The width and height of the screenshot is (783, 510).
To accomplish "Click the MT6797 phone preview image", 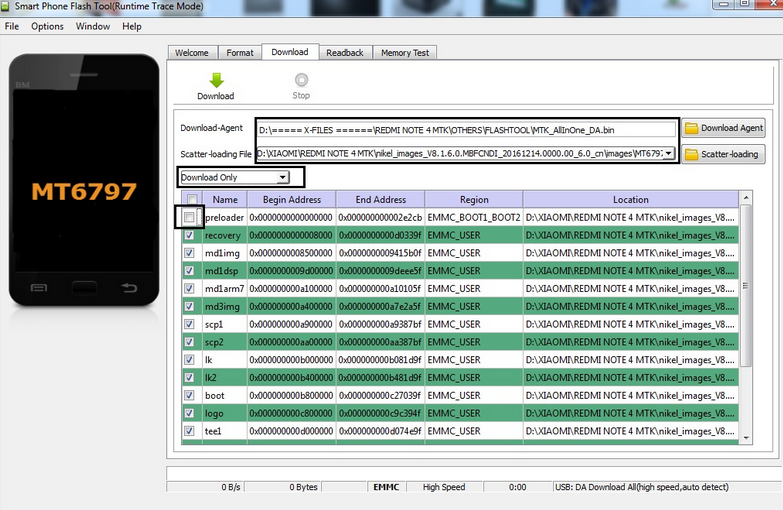I will click(84, 180).
